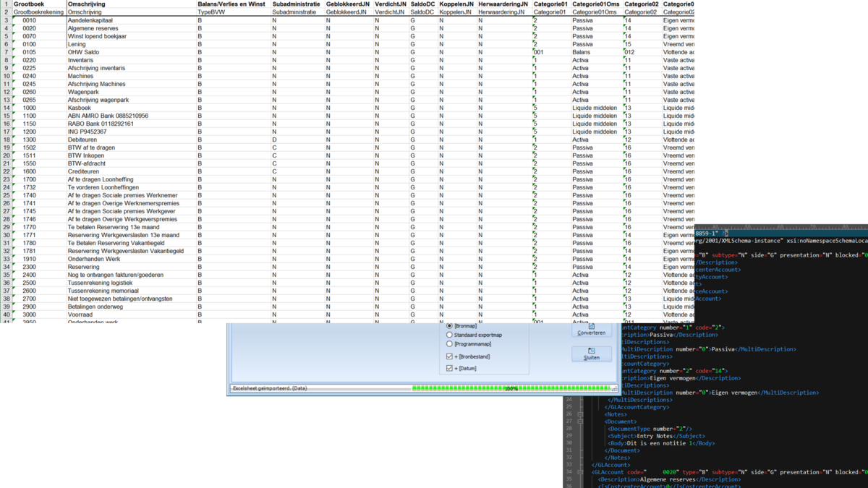The width and height of the screenshot is (868, 488).
Task: Click the folder icon above the Sluiten label
Action: pos(590,351)
